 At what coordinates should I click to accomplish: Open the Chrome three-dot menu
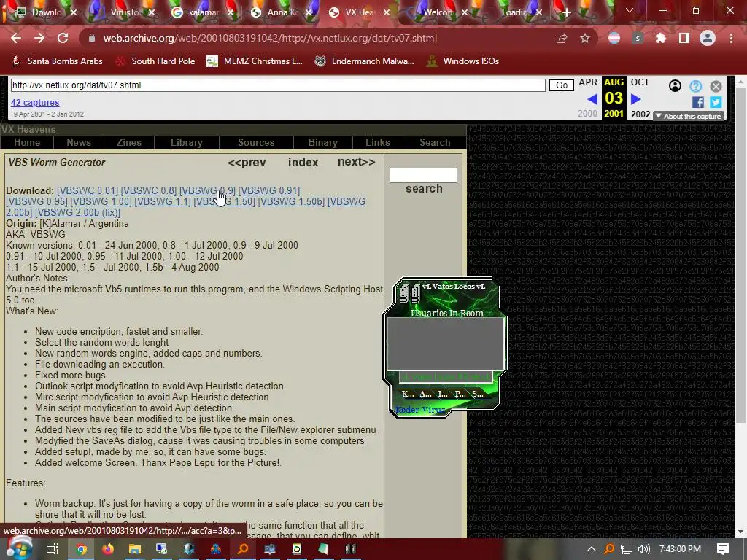(x=731, y=38)
